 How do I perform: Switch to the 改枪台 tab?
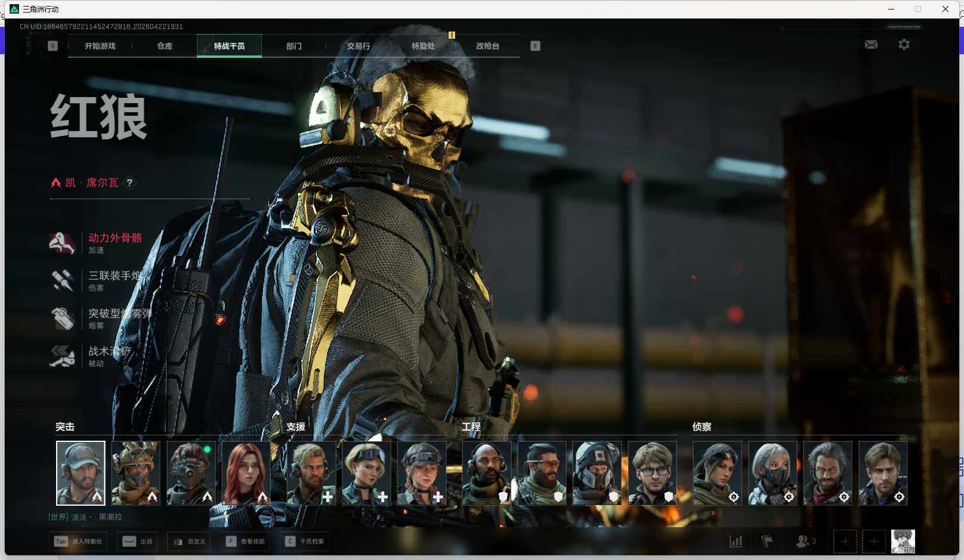coord(487,46)
